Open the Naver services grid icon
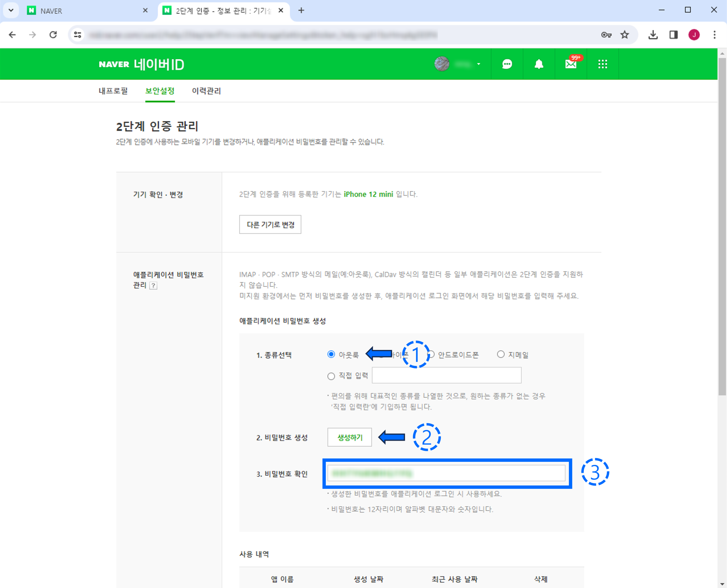 click(x=603, y=64)
